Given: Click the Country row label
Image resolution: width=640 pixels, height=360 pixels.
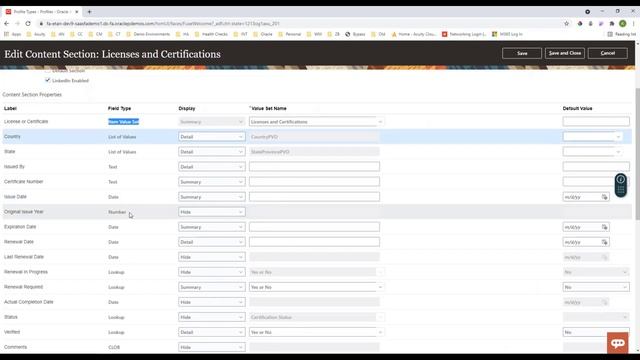Looking at the screenshot, I should tap(12, 137).
